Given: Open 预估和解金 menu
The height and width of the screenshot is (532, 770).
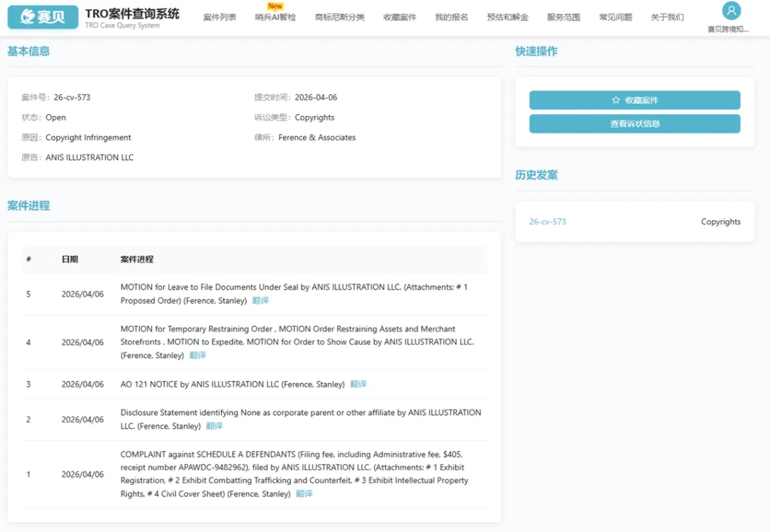Looking at the screenshot, I should tap(508, 17).
